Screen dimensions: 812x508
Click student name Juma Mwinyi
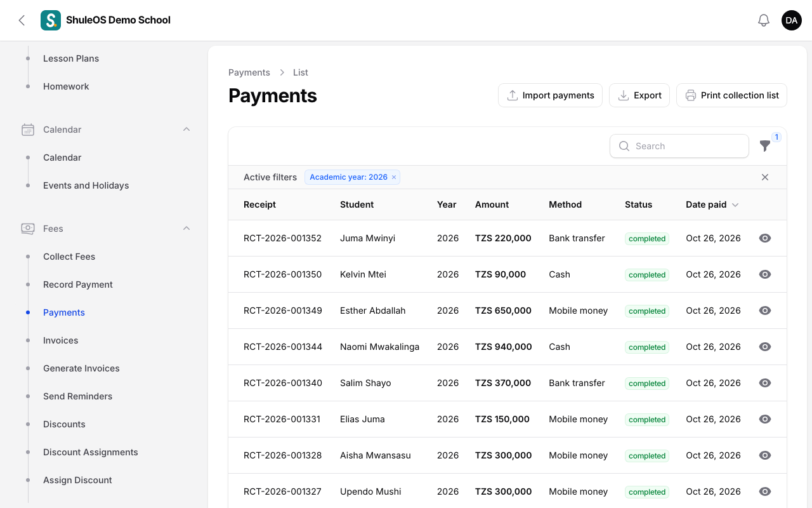tap(368, 238)
